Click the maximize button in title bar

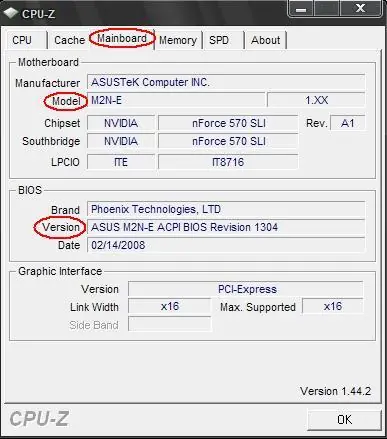(326, 9)
